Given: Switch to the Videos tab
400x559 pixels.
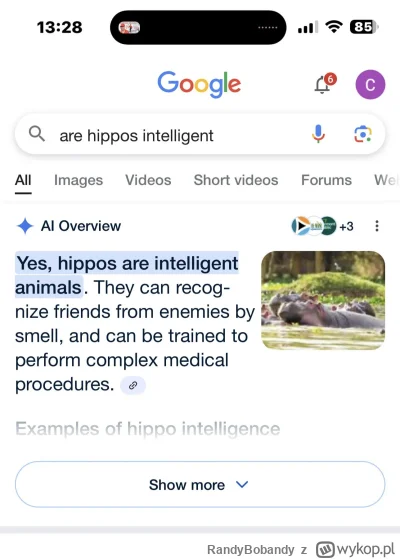Looking at the screenshot, I should pos(148,180).
